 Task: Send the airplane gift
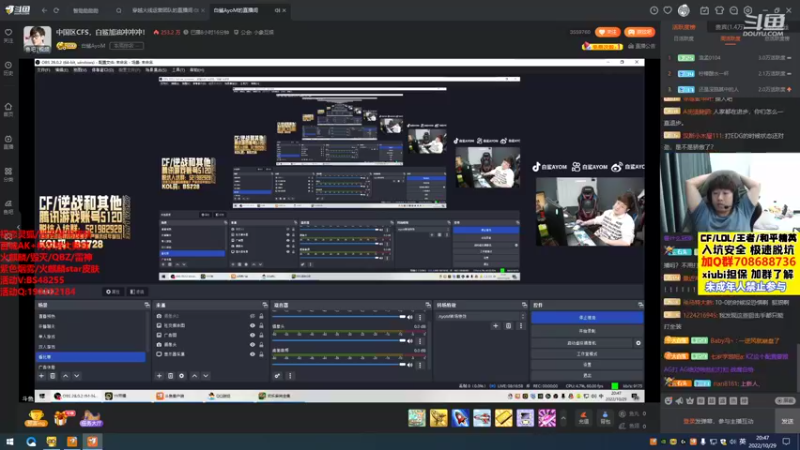click(482, 418)
